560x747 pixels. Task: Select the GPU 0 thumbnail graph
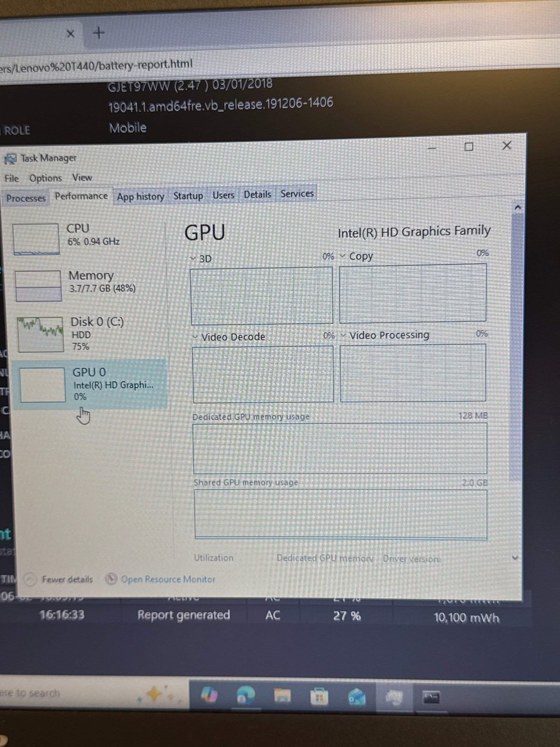[42, 385]
